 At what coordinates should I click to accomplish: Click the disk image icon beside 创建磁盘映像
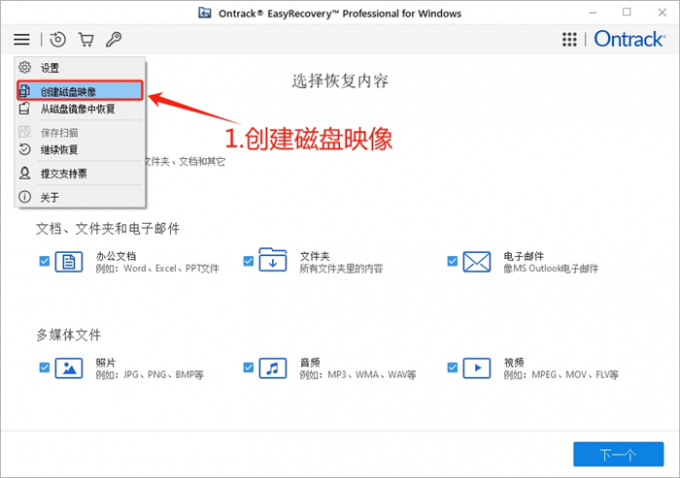tap(25, 91)
